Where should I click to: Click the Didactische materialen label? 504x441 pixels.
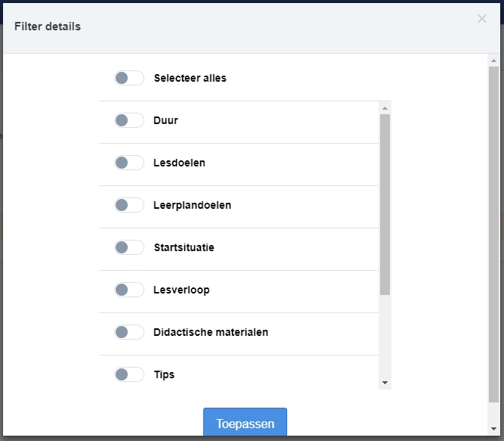click(211, 332)
